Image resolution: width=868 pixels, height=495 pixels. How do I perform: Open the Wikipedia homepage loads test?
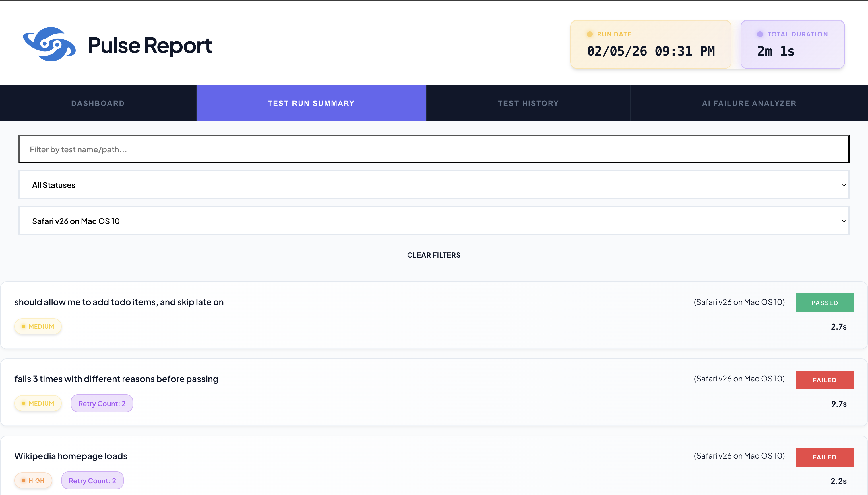click(71, 456)
